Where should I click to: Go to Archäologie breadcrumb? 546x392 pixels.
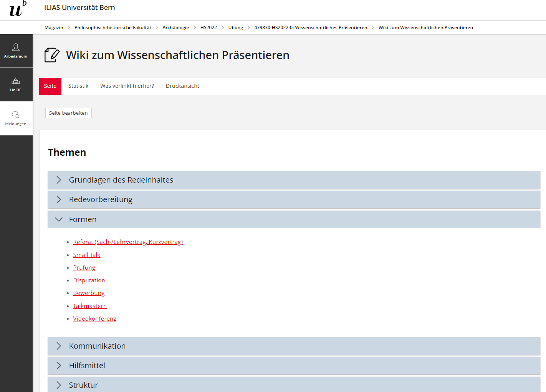tap(175, 28)
